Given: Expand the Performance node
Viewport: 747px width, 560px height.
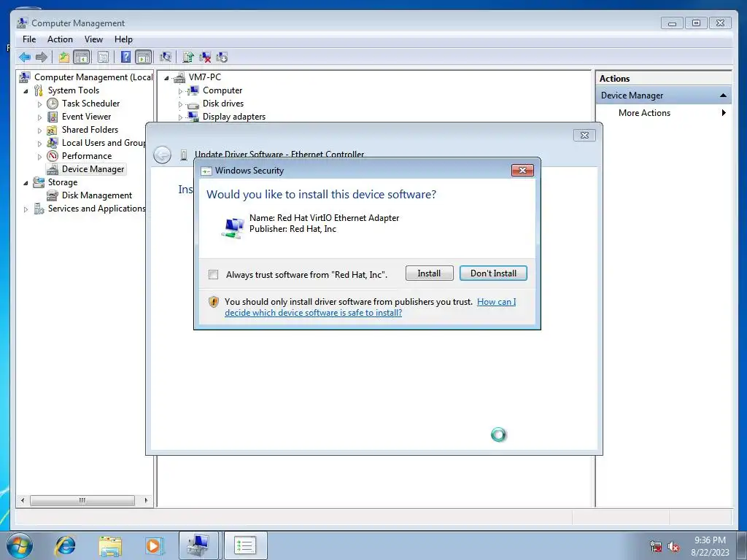Looking at the screenshot, I should coord(39,157).
